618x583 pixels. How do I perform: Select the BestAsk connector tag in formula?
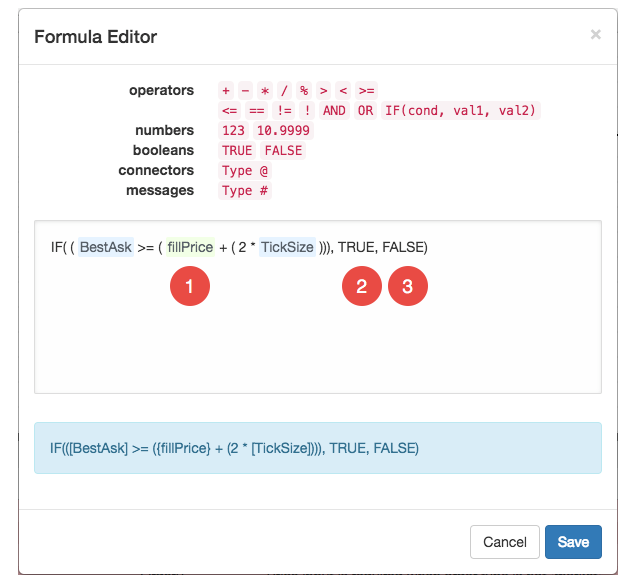(x=106, y=247)
